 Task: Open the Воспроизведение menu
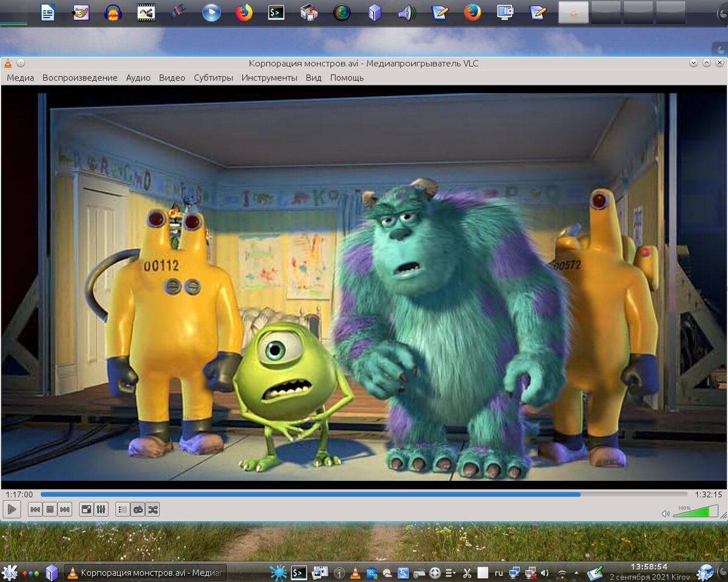(x=80, y=78)
